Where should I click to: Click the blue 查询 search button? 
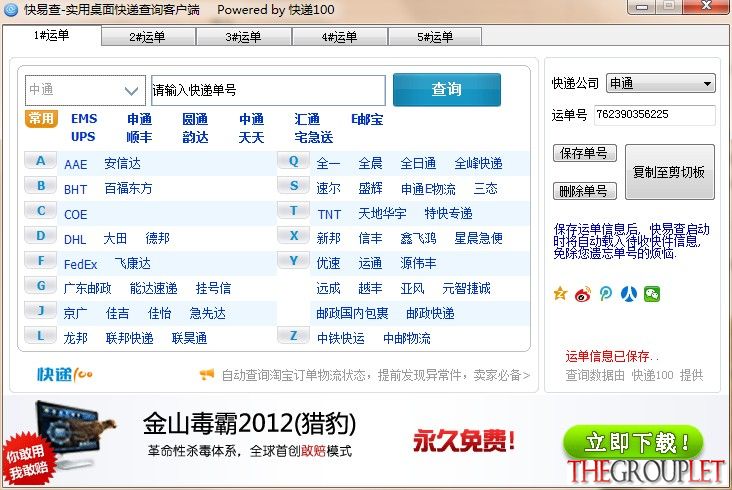tap(447, 89)
